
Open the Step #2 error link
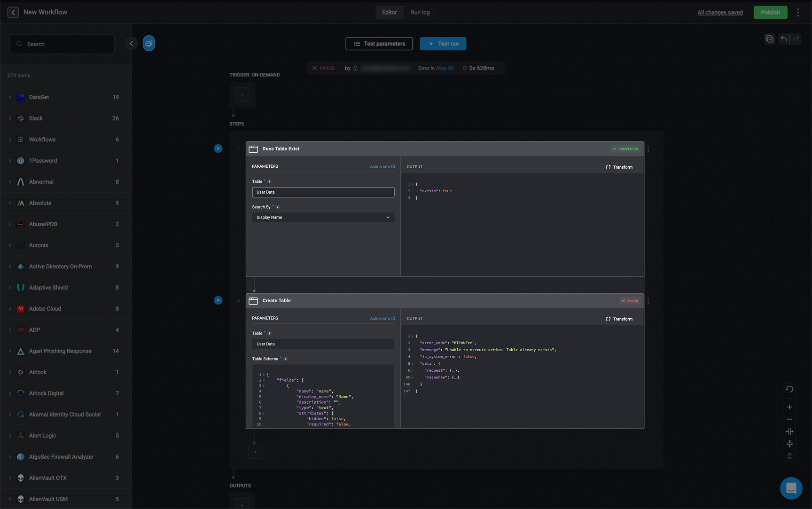(x=445, y=68)
